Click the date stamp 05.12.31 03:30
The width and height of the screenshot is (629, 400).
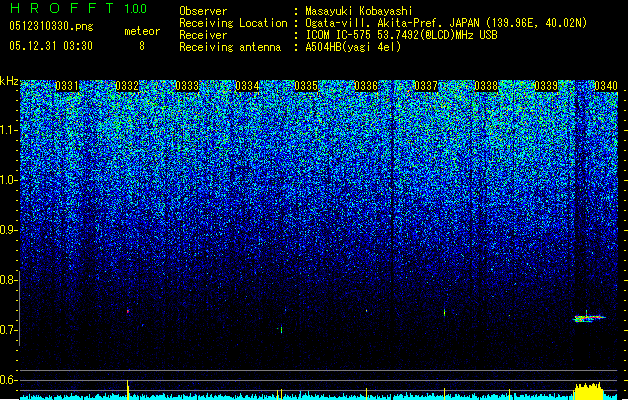click(51, 46)
